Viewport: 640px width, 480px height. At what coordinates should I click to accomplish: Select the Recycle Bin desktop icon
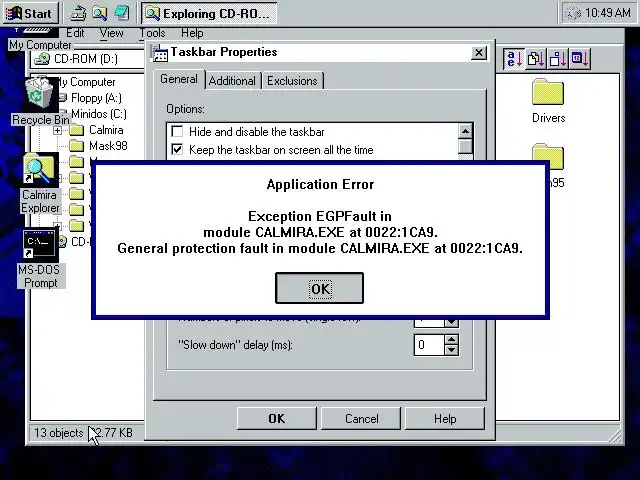40,101
